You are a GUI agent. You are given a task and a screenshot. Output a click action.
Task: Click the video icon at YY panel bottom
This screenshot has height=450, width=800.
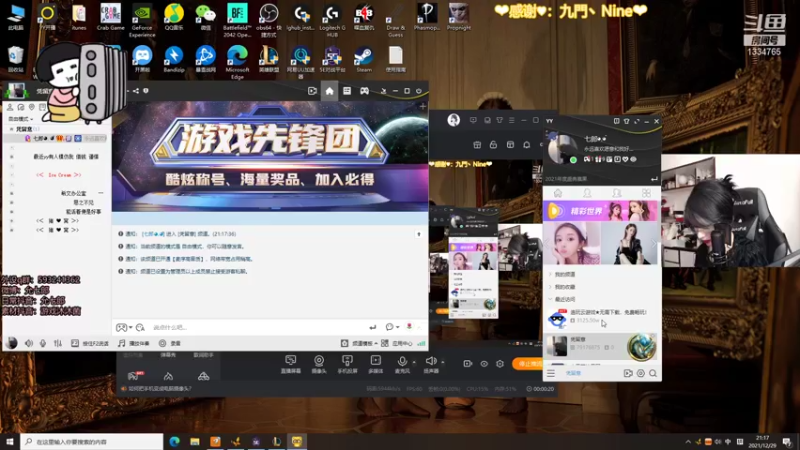pyautogui.click(x=628, y=373)
